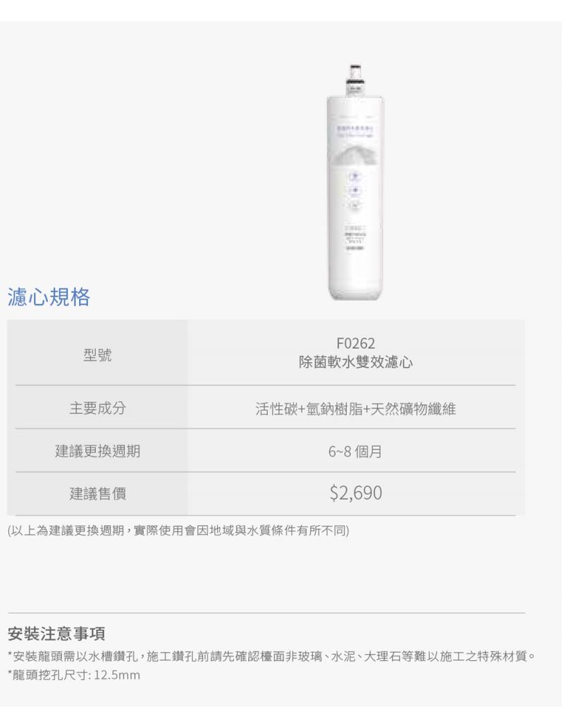The image size is (564, 728).
Task: Click the 龍頭挖孔尺寸: 12.5mm note
Action: coord(74,674)
